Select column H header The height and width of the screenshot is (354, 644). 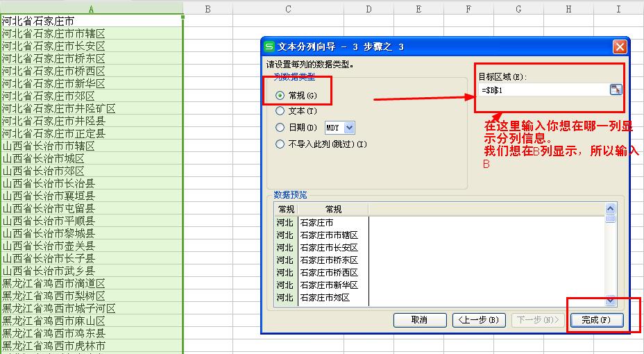tap(568, 8)
